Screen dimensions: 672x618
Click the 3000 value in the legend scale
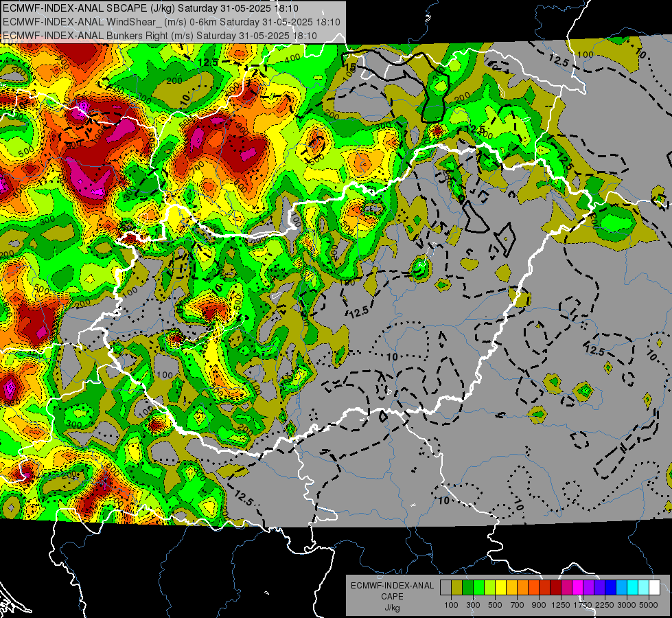627,605
